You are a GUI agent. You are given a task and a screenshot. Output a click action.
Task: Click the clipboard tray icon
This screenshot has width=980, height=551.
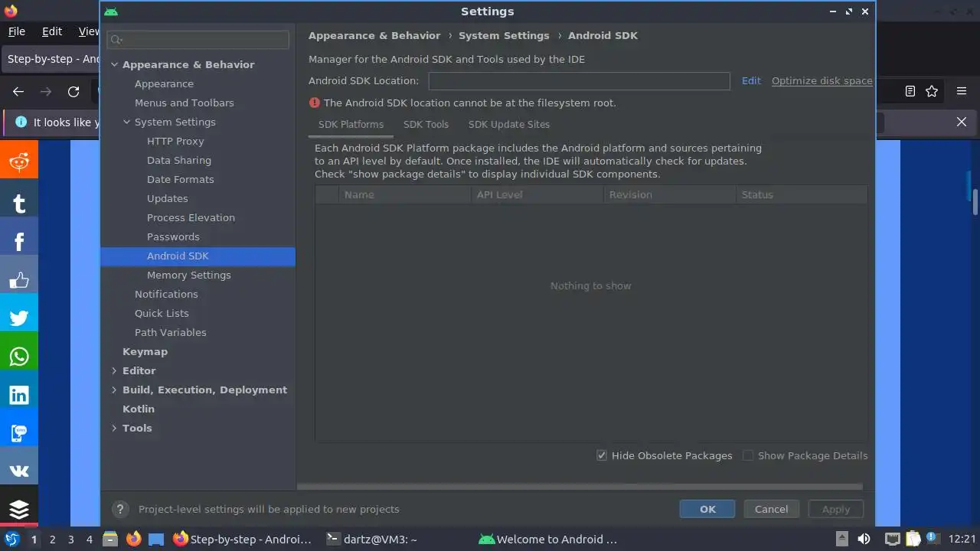pos(913,539)
